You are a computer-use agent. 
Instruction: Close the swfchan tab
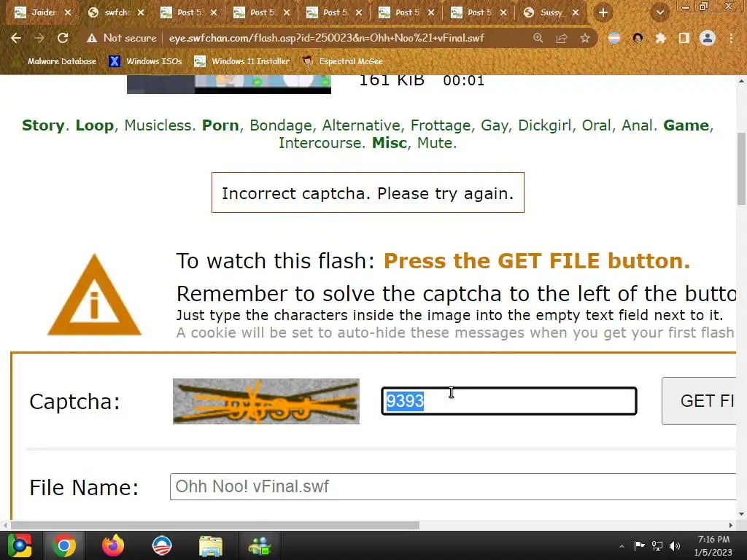[141, 13]
